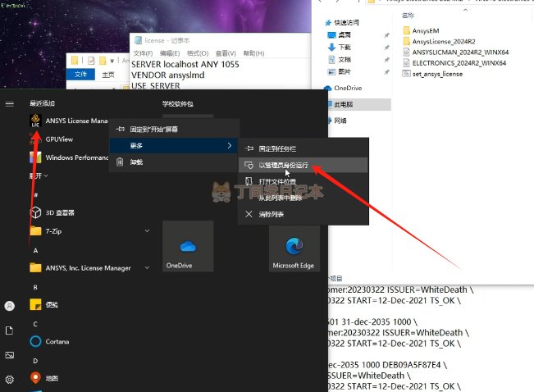Open Notepad View menu
This screenshot has width=534, height=392.
[x=226, y=53]
